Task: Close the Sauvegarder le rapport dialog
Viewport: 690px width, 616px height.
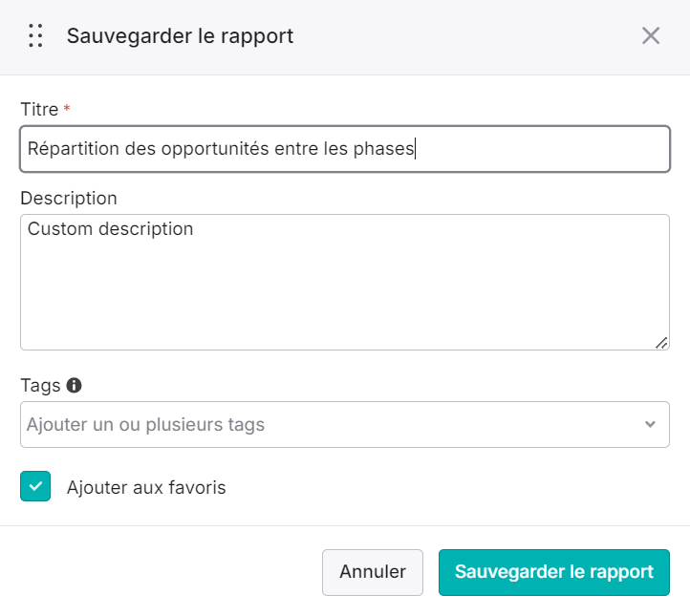Action: click(x=651, y=35)
